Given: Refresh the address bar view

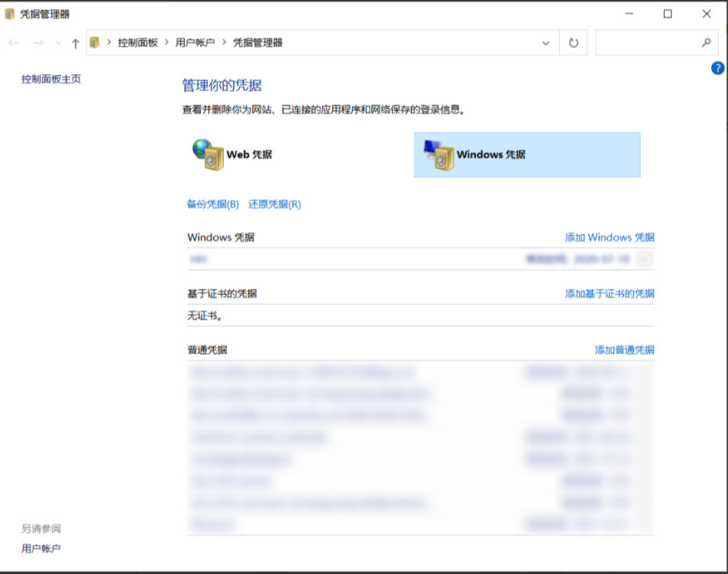Looking at the screenshot, I should click(x=574, y=43).
